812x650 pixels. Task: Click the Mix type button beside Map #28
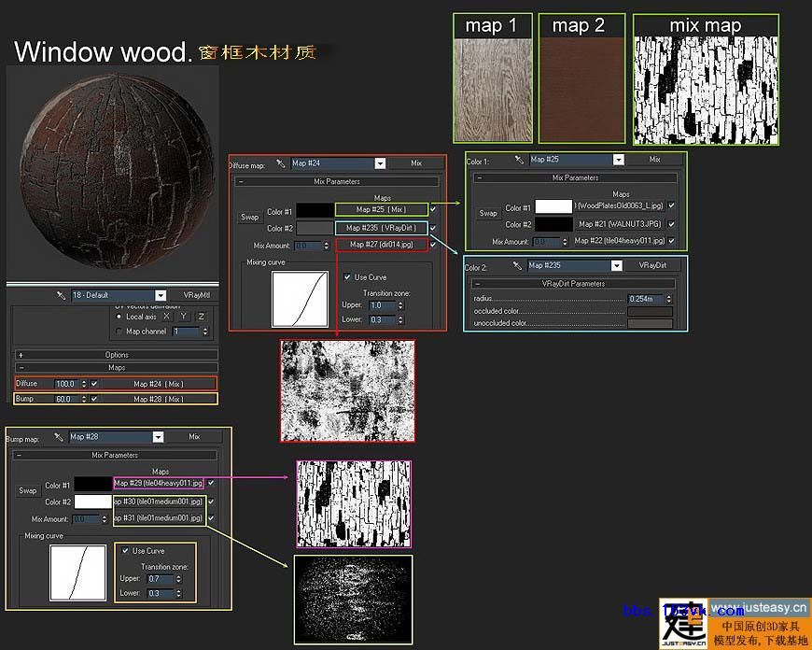[x=194, y=437]
